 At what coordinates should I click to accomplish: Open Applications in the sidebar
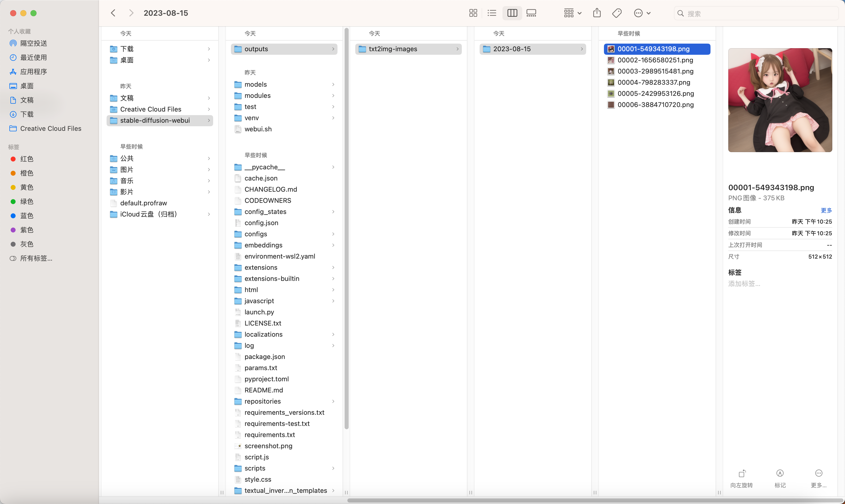(33, 72)
